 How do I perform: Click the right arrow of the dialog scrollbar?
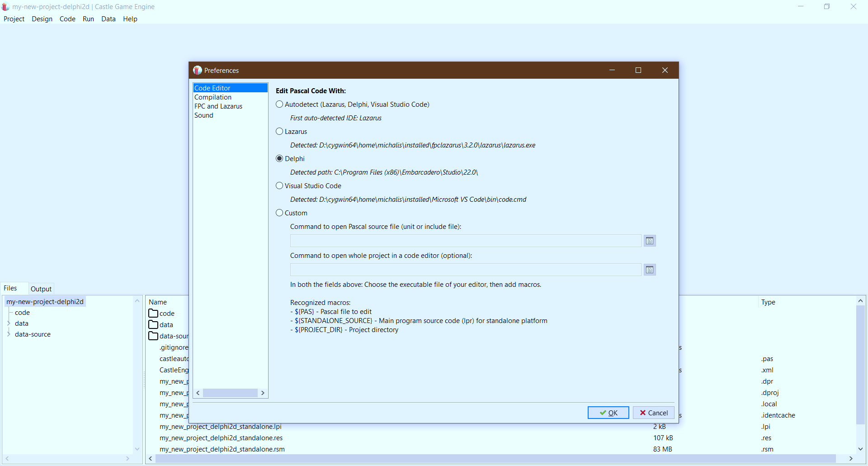pos(263,393)
